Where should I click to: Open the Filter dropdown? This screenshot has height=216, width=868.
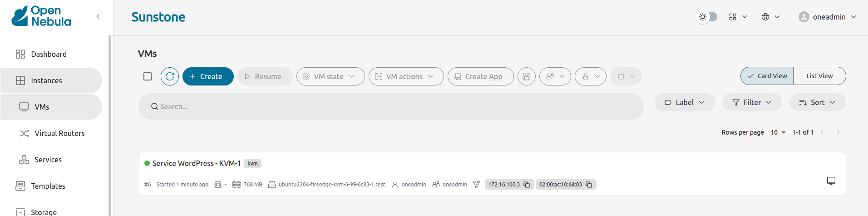[x=752, y=102]
